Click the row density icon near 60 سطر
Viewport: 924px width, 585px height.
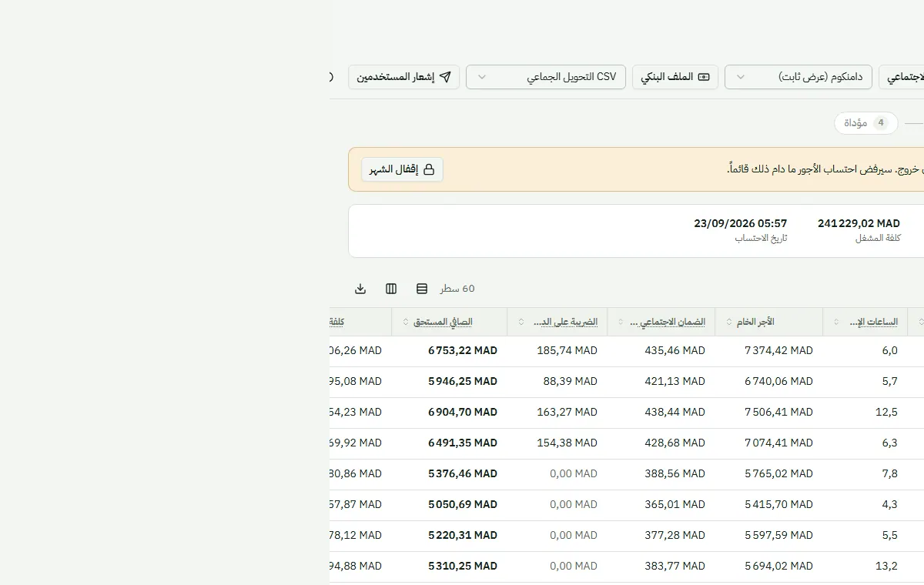coord(422,289)
